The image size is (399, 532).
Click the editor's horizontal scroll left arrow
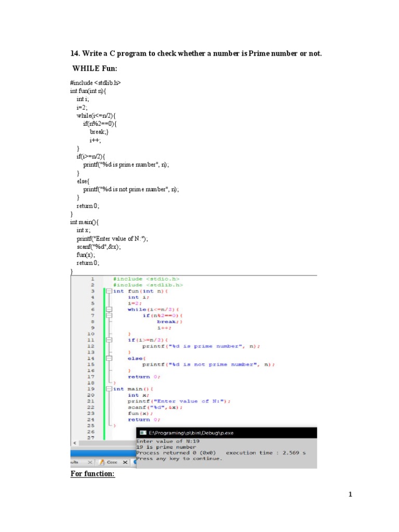tap(75, 443)
